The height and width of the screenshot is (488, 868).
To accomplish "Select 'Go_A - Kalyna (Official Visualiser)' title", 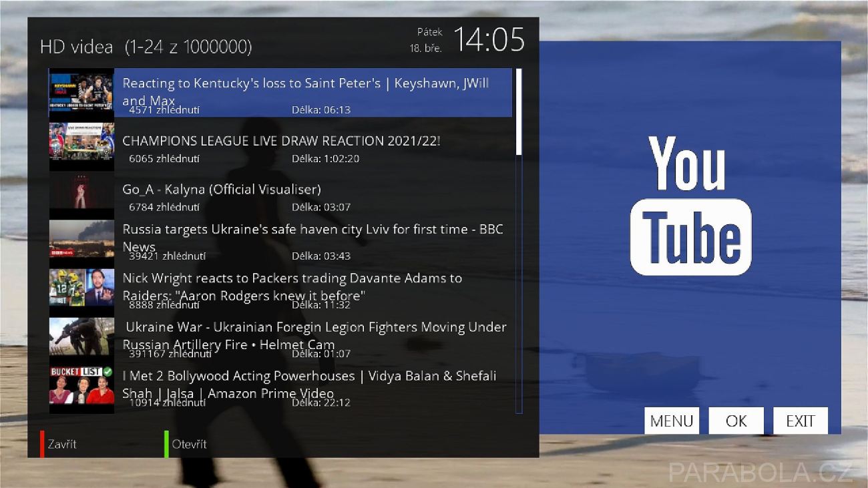I will click(222, 190).
